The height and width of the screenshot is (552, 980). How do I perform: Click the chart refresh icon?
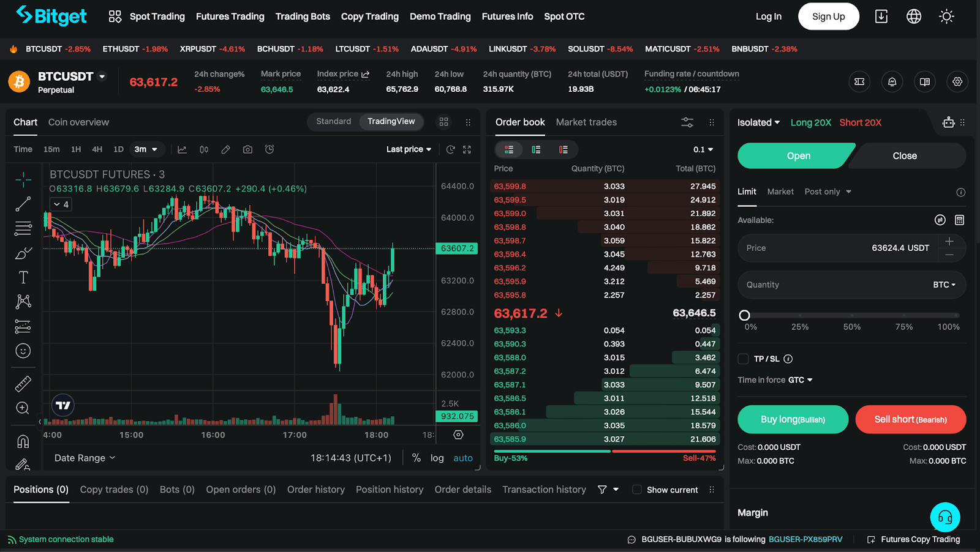click(450, 149)
